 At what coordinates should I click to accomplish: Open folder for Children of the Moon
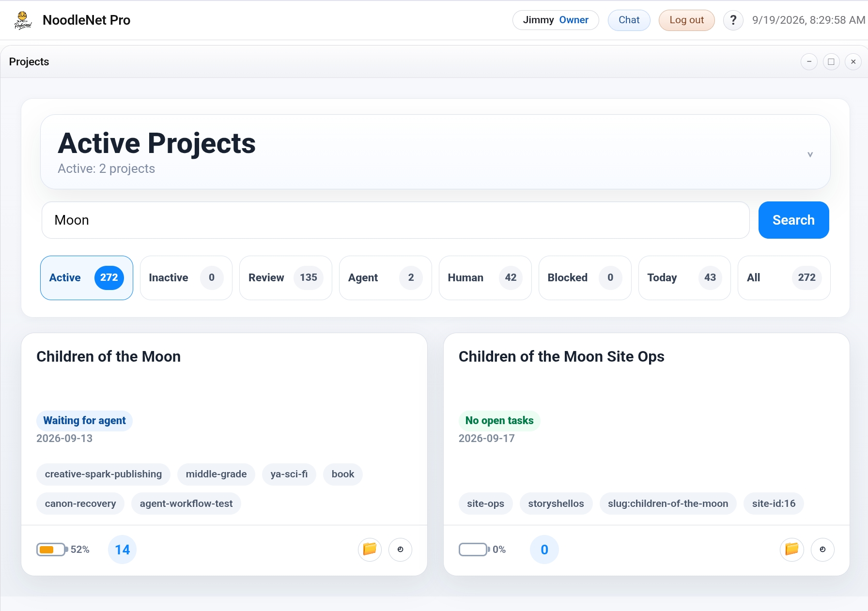coord(370,550)
